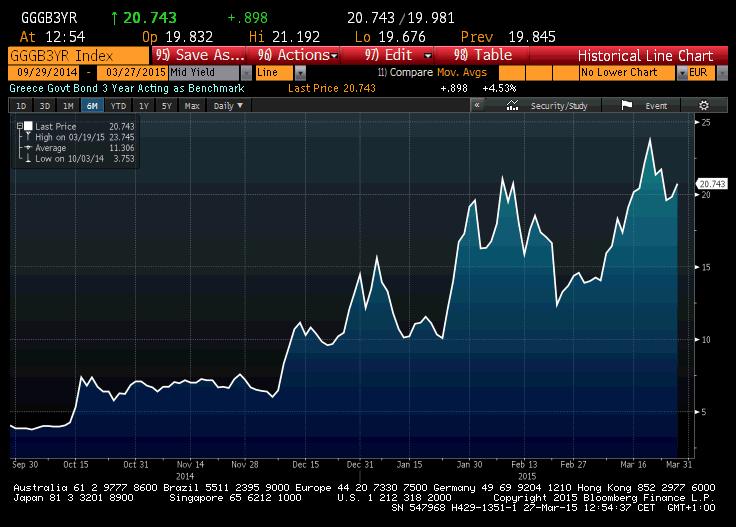Click the Event flag icon
736x527 pixels.
pyautogui.click(x=627, y=106)
